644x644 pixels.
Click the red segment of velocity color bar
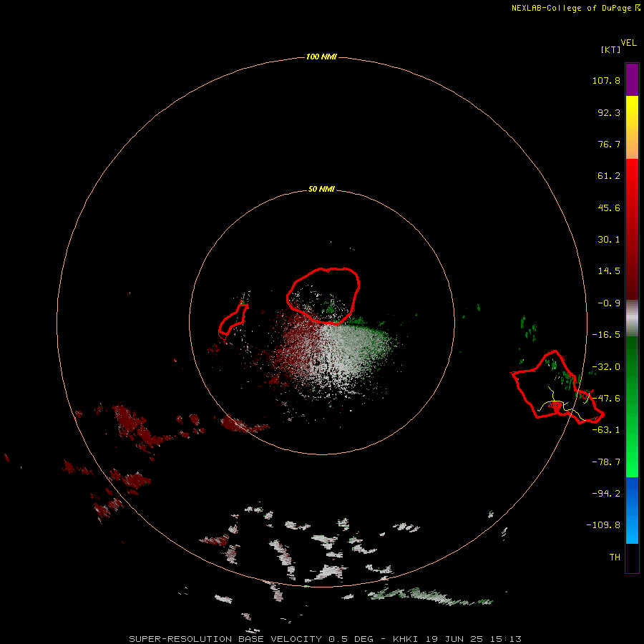pyautogui.click(x=632, y=229)
